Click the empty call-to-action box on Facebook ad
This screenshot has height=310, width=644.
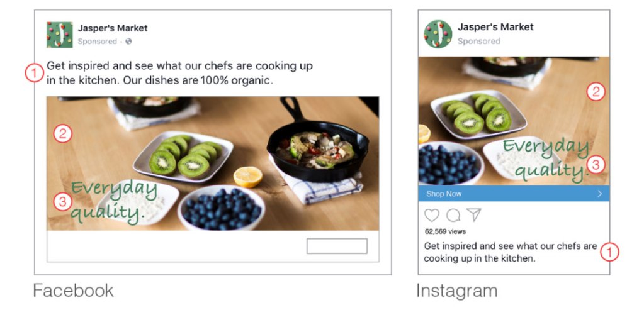tap(337, 246)
